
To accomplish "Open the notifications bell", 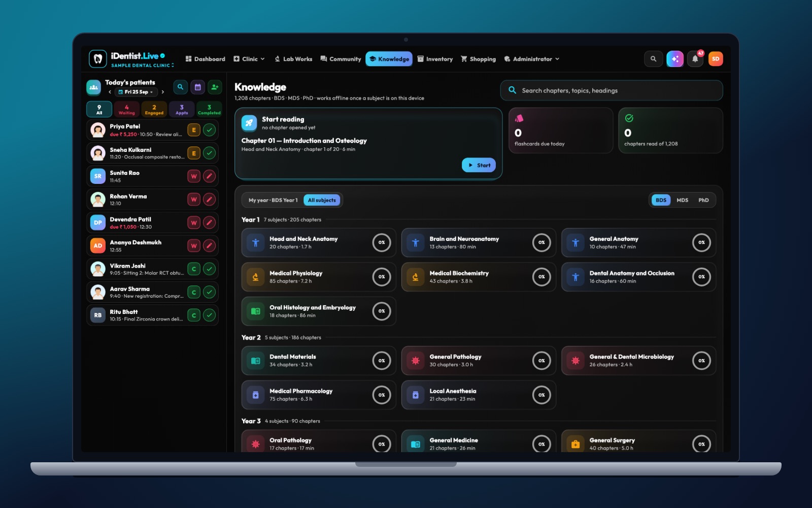I will click(695, 59).
